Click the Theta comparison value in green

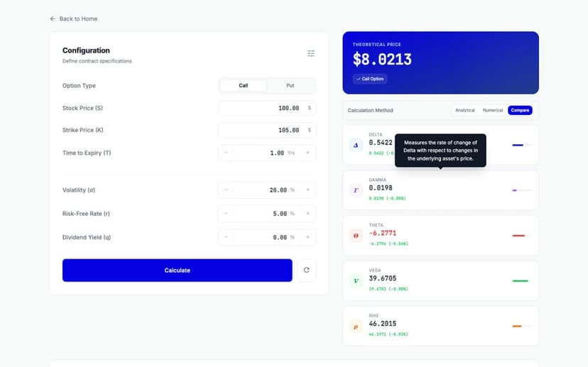(x=388, y=243)
